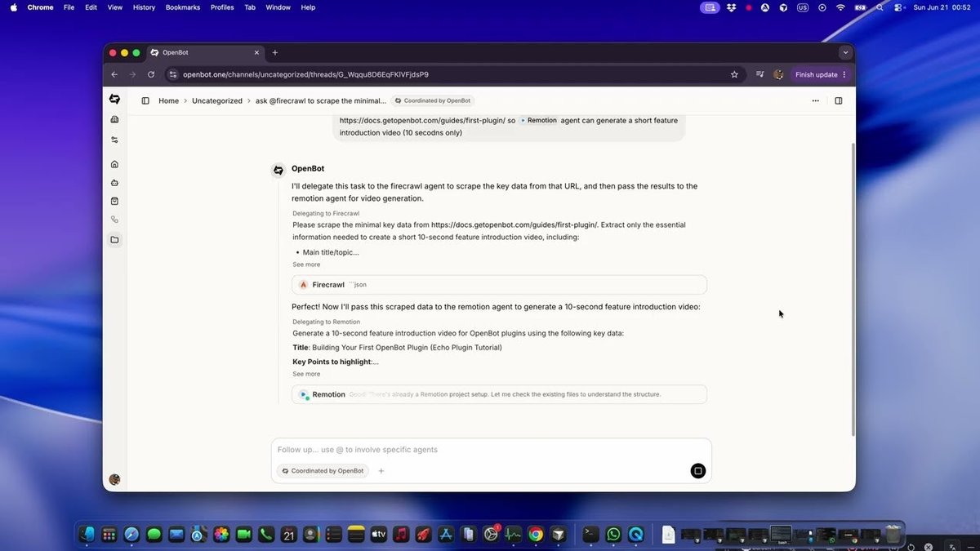Click the thread title breadcrumb
980x551 pixels.
point(321,101)
